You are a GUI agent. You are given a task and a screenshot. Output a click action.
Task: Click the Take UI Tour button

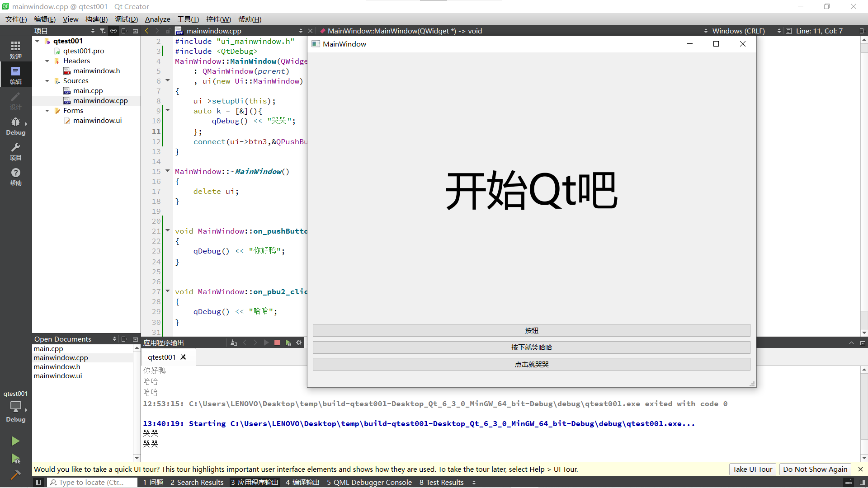point(752,469)
